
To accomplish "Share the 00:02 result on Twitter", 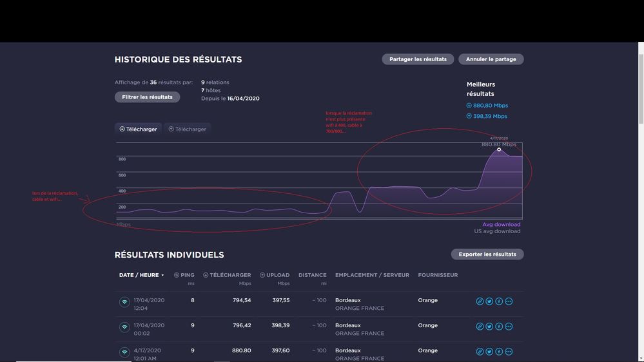I will click(x=489, y=327).
